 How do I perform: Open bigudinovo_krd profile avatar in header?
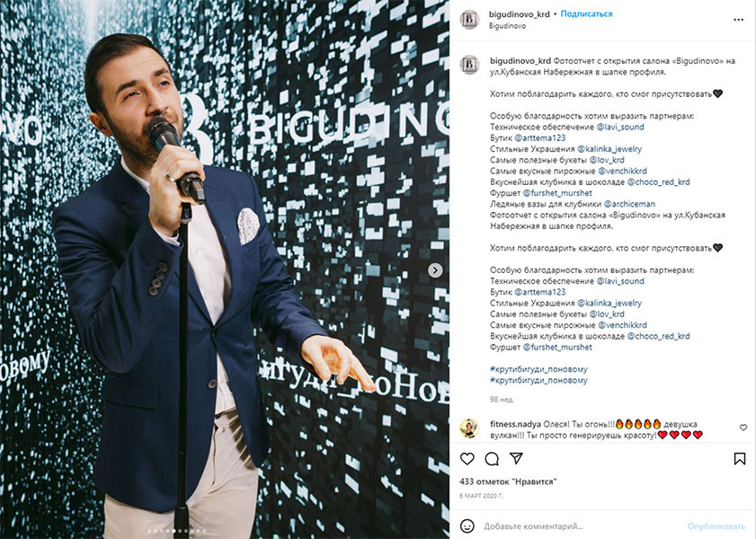coord(469,19)
